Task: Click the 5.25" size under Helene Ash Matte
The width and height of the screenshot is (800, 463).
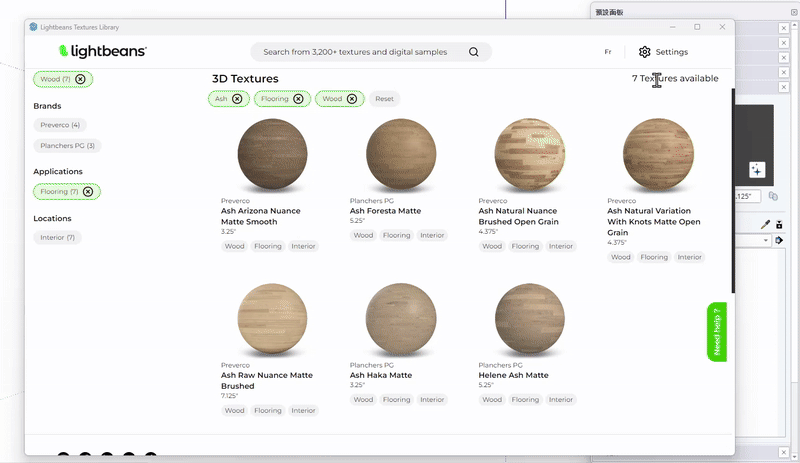Action: (x=487, y=385)
